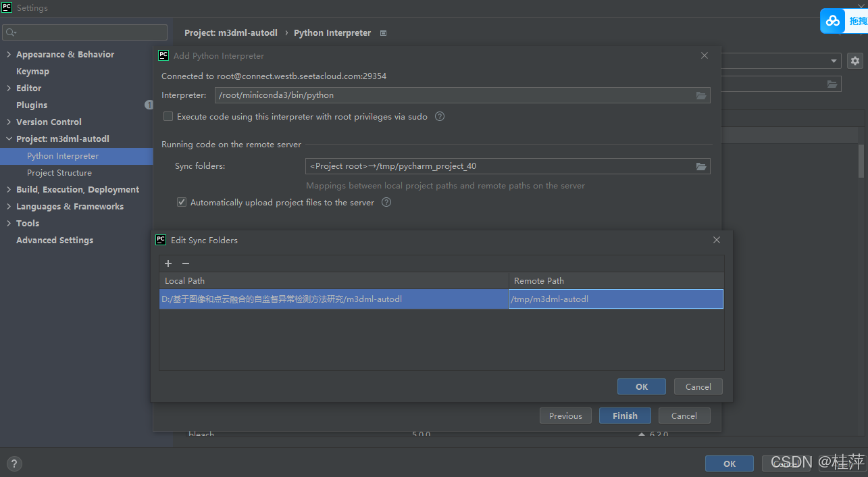Enable root privileges via sudo checkbox
Image resolution: width=868 pixels, height=477 pixels.
(x=168, y=116)
